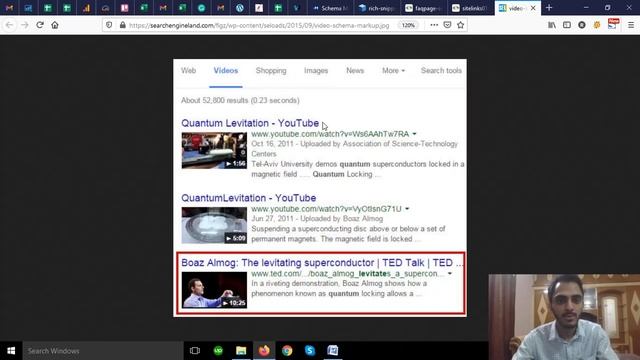Click the Search Windows taskbar box

(x=103, y=351)
